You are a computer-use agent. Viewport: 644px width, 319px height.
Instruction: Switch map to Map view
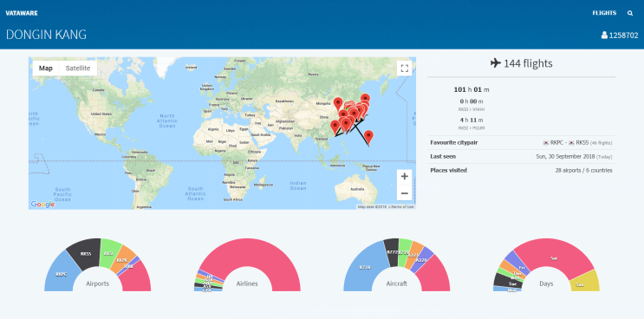click(46, 68)
